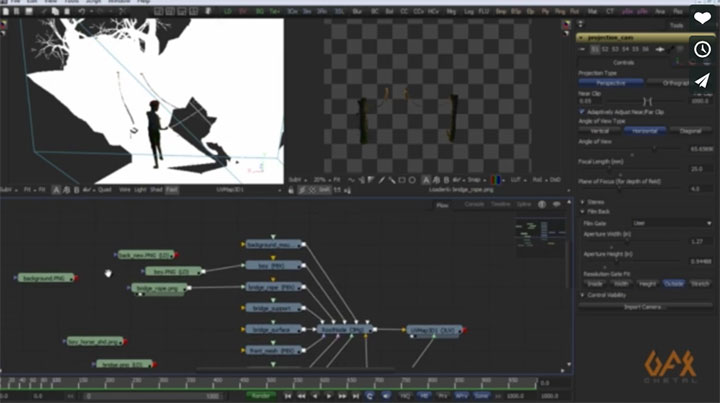Set angle of view type to Diagonal
The width and height of the screenshot is (720, 403).
[690, 131]
